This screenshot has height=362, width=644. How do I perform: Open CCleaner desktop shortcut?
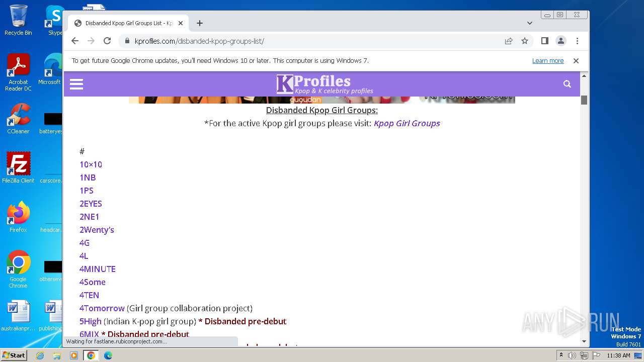pos(18,119)
